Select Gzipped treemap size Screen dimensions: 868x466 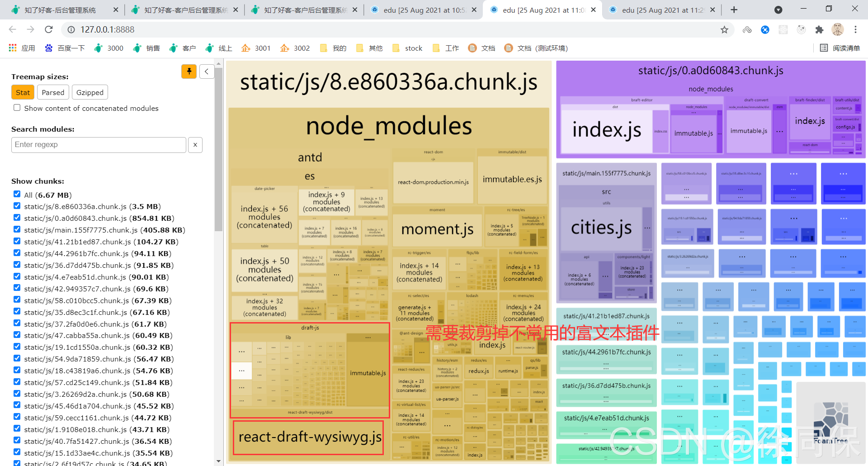[x=90, y=92]
